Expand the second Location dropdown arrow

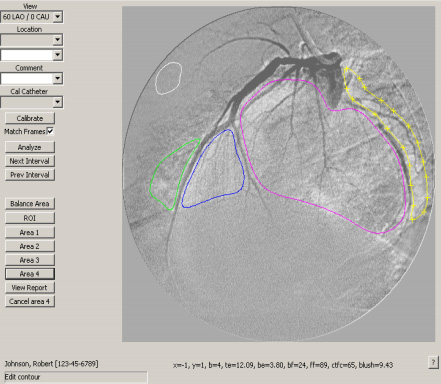(x=57, y=55)
